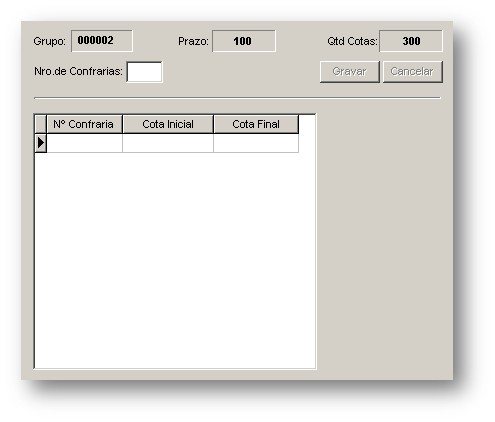Click the Prazo label text
Image resolution: width=495 pixels, height=422 pixels.
(x=193, y=41)
